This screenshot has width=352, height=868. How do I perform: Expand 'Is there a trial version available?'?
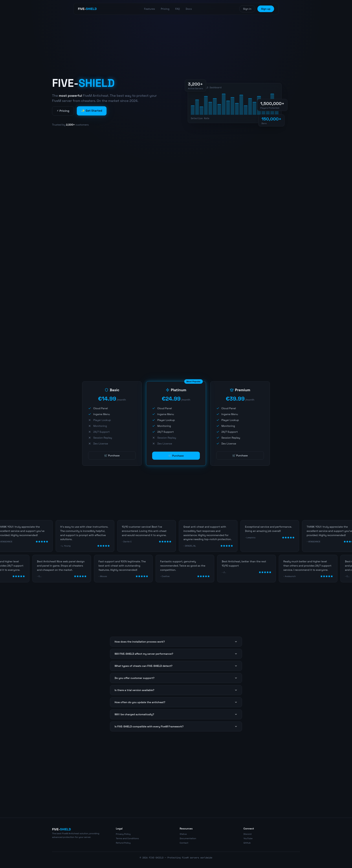[x=176, y=690]
